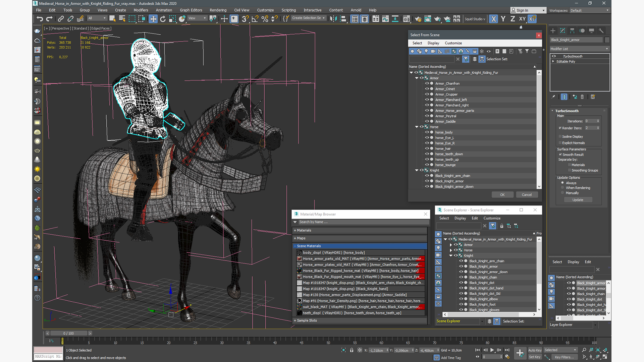Select the Manually update option

[562, 193]
